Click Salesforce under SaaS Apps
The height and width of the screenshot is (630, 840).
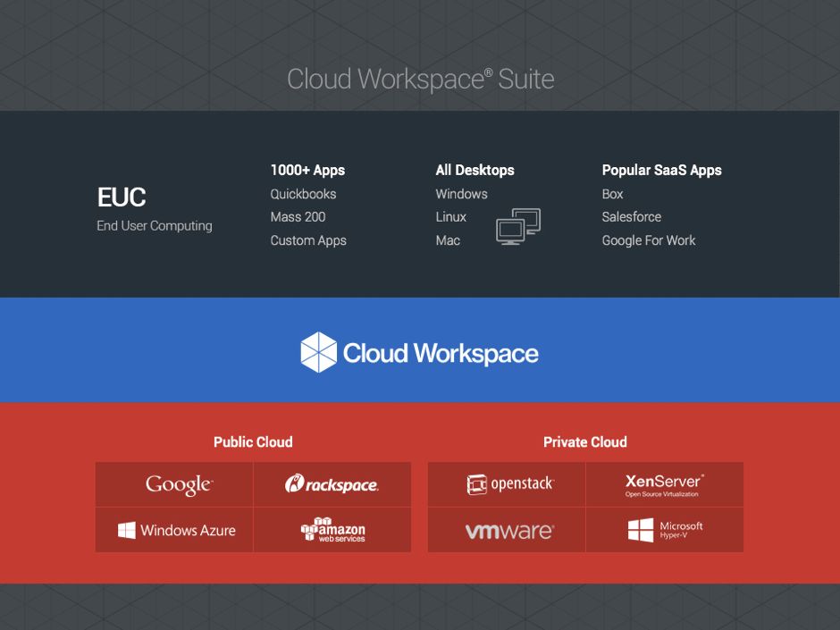[x=632, y=217]
